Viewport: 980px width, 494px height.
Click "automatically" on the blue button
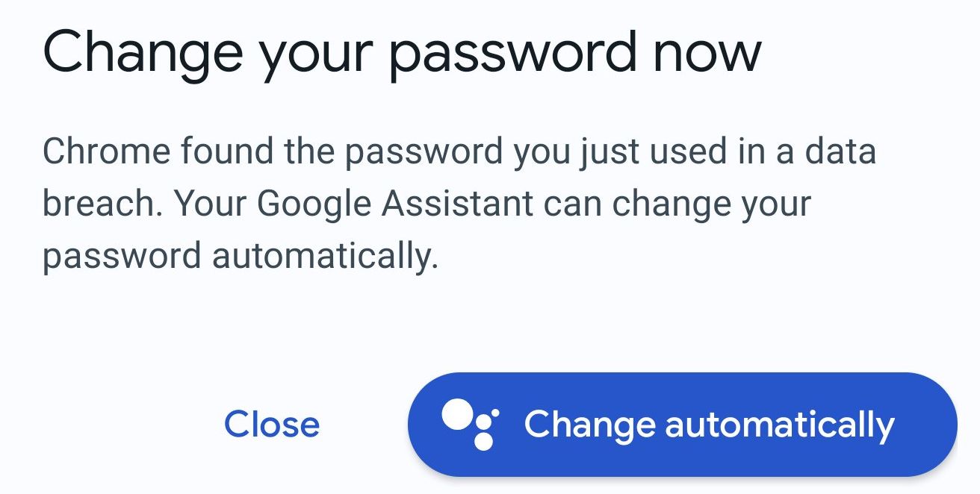coord(779,424)
